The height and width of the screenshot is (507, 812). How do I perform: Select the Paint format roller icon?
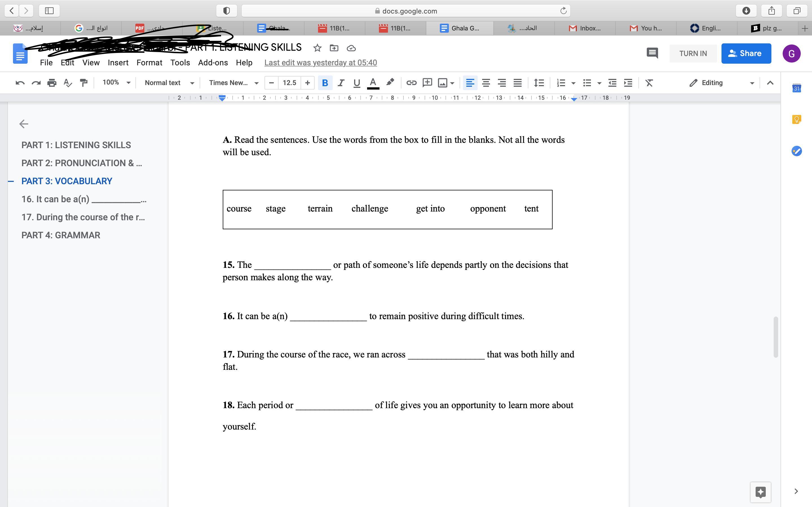(83, 83)
